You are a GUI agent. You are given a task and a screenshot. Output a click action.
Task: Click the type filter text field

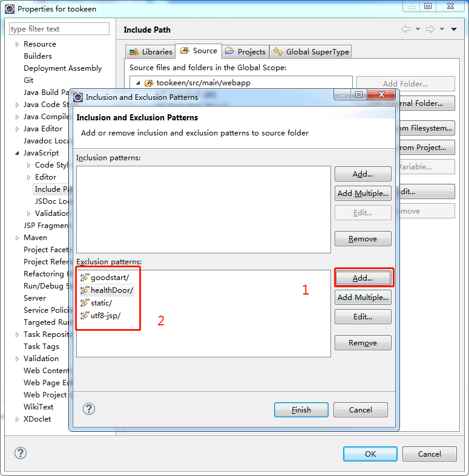(x=59, y=29)
